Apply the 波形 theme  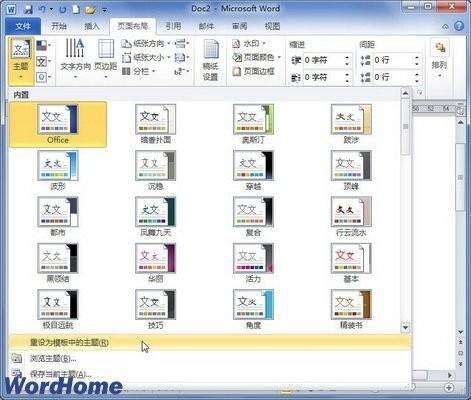click(58, 170)
